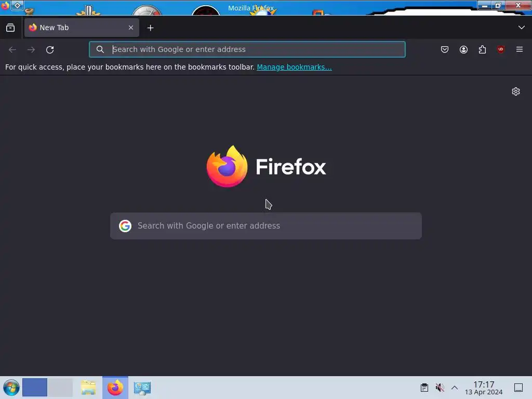Click show desktop button in taskbar
Image resolution: width=532 pixels, height=399 pixels.
point(518,388)
